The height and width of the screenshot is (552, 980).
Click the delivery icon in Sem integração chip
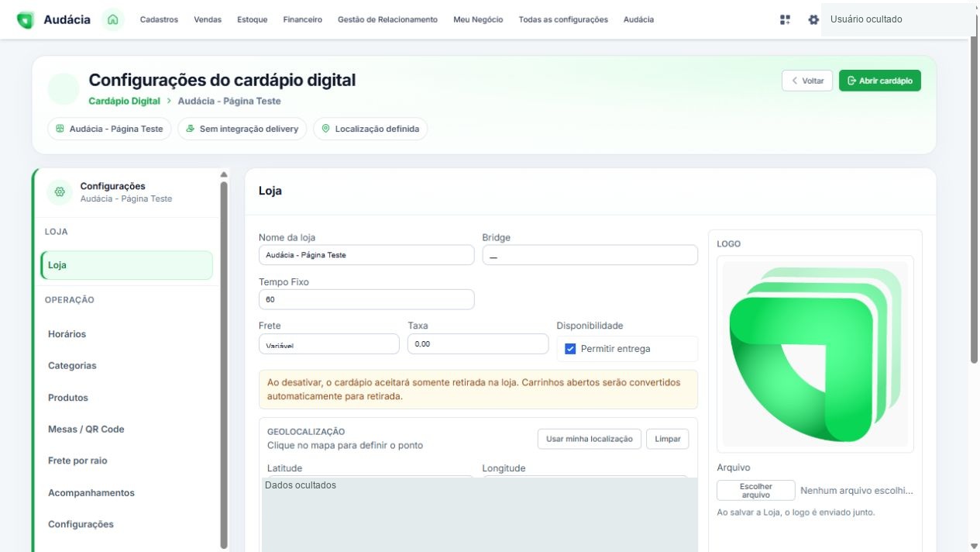coord(190,129)
